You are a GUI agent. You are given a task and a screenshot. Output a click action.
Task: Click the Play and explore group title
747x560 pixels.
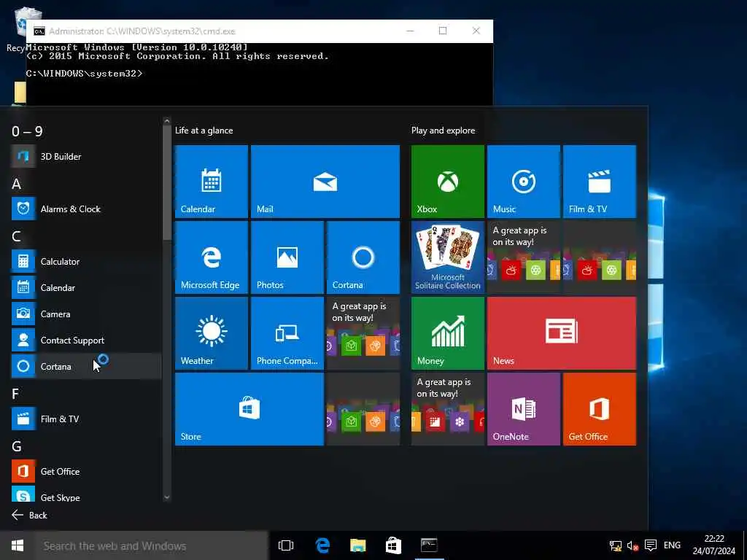pyautogui.click(x=443, y=131)
